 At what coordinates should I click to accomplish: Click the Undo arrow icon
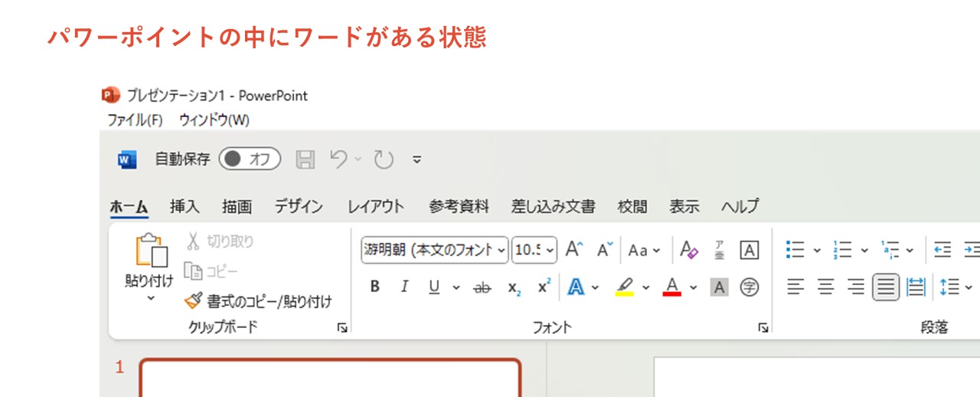(338, 159)
